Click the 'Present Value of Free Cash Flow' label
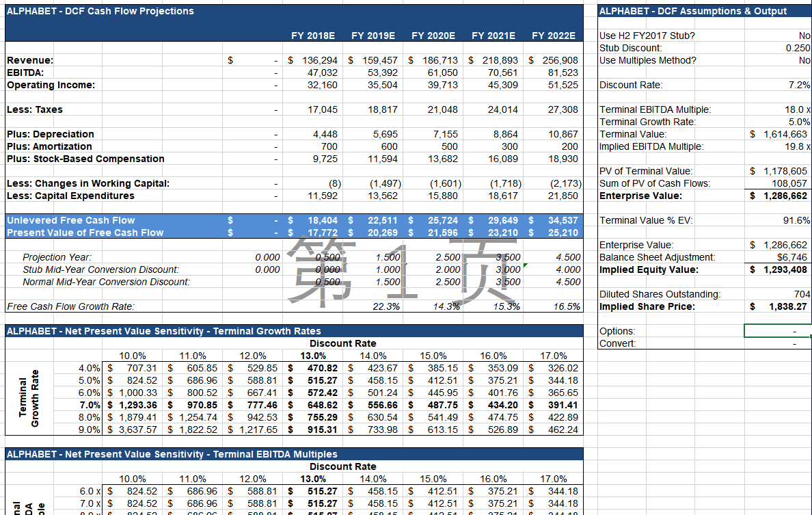 tap(85, 233)
